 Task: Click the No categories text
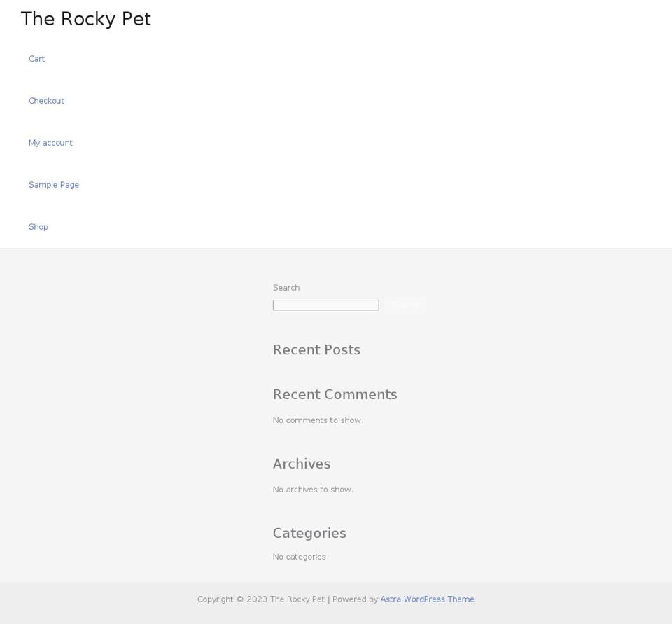[x=299, y=556]
